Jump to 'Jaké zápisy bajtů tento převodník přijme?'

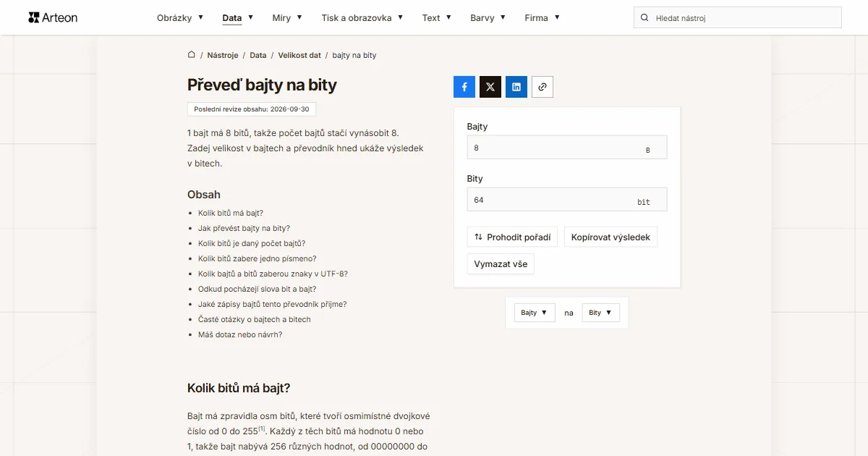[273, 304]
